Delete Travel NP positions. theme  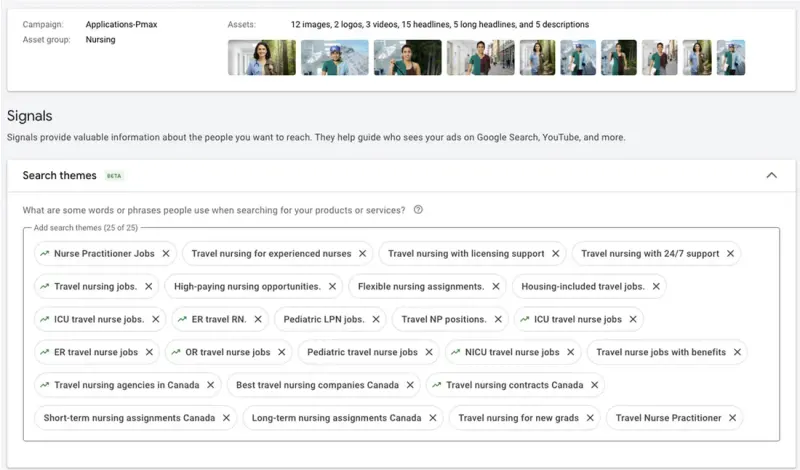498,319
